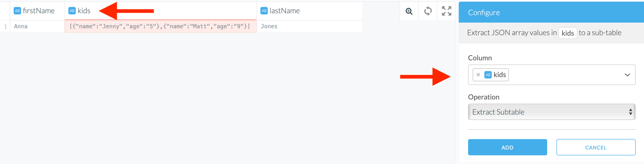The image size is (644, 164).
Task: Click the AB type icon beside lastName
Action: point(264,11)
